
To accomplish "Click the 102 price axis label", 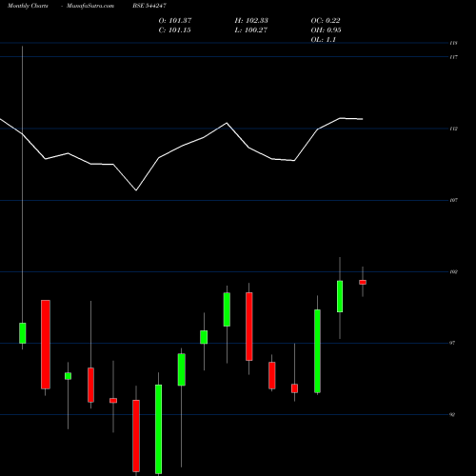I will [453, 271].
